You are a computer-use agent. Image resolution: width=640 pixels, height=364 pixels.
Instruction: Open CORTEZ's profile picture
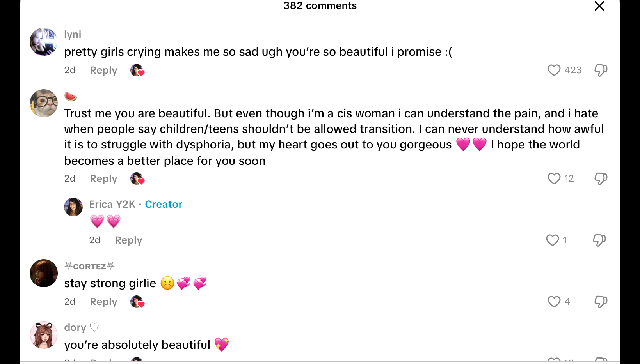[44, 273]
